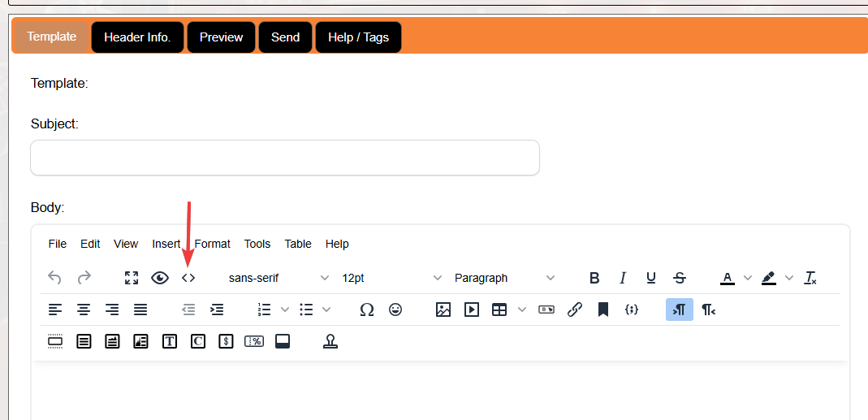Open the Help / Tags section
The height and width of the screenshot is (420, 868).
point(358,37)
